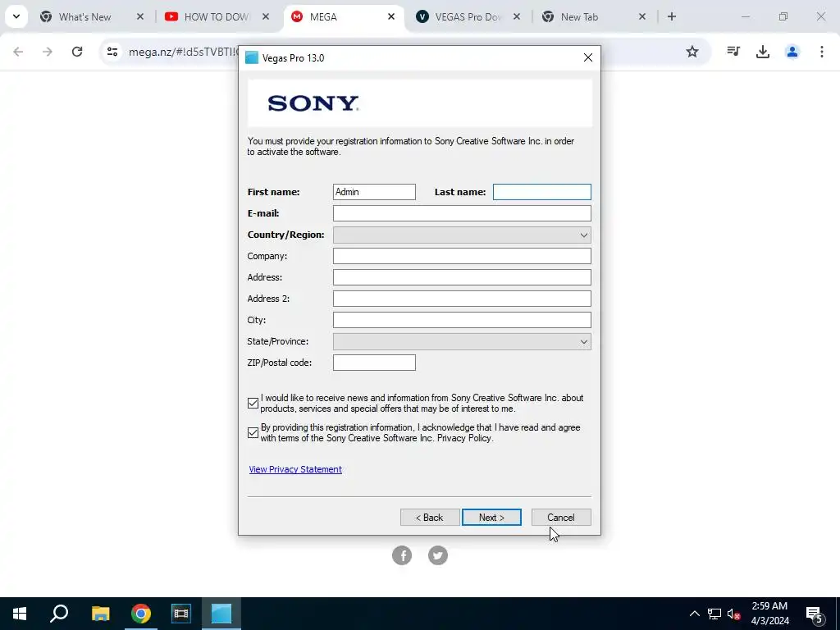This screenshot has height=630, width=840.
Task: Close the What's New tab
Action: (x=139, y=16)
